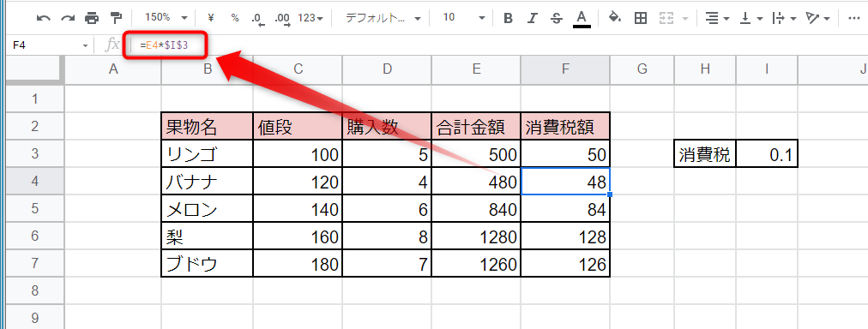Apply yen currency format
The height and width of the screenshot is (329, 868).
[210, 18]
